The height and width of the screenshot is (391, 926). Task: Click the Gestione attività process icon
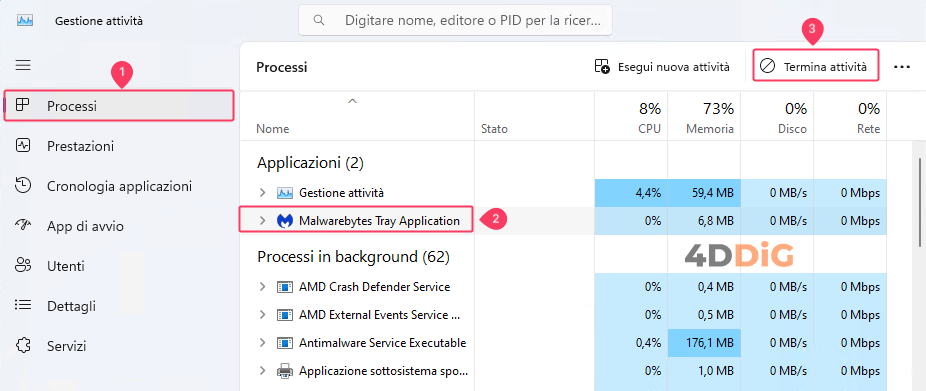tap(285, 193)
